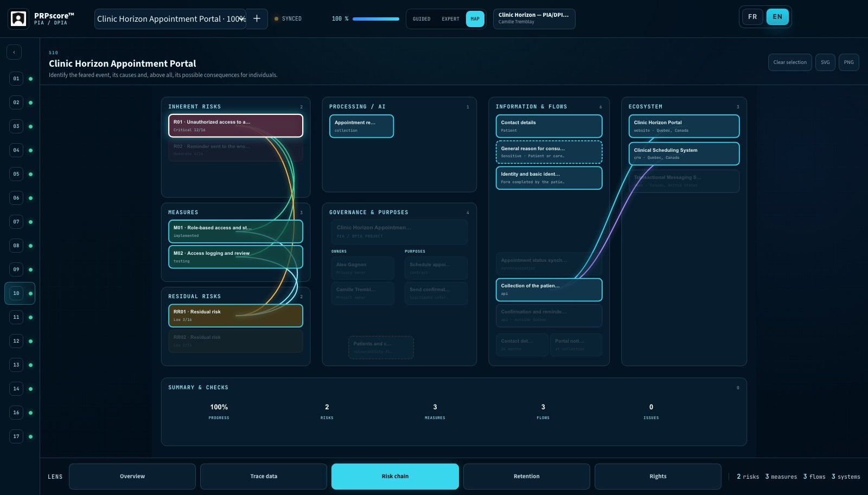Select Send confirmation purpose card
Screen dimensions: 868x495
[x=436, y=293]
